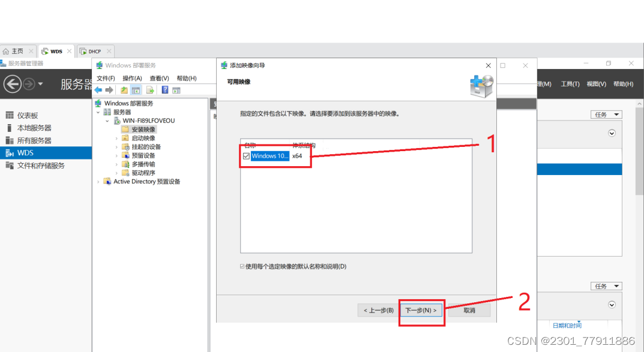
Task: Collapse the 服务器 tree node
Action: point(98,112)
